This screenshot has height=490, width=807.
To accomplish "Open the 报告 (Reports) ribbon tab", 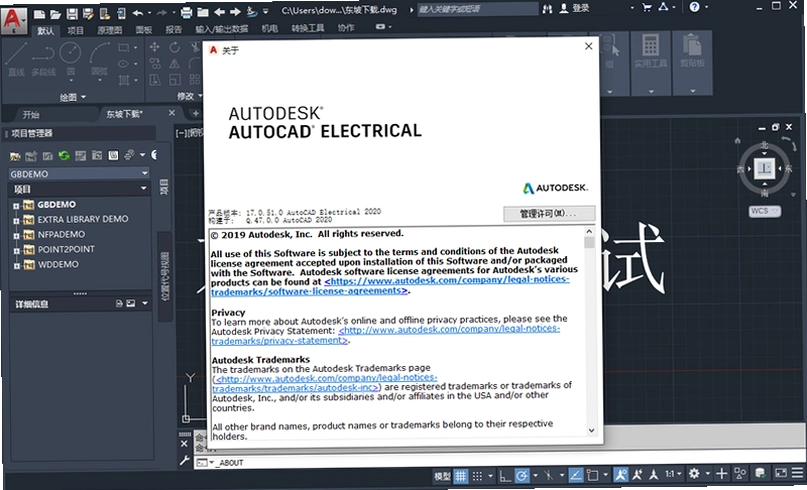I will [173, 29].
